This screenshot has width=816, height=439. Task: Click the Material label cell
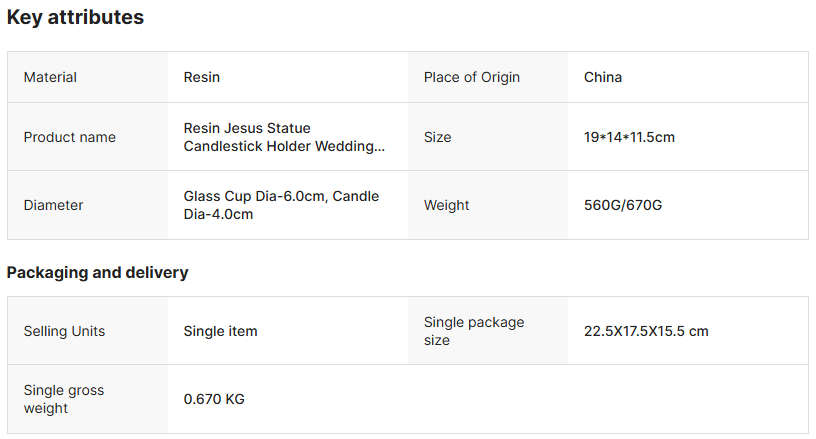click(50, 77)
